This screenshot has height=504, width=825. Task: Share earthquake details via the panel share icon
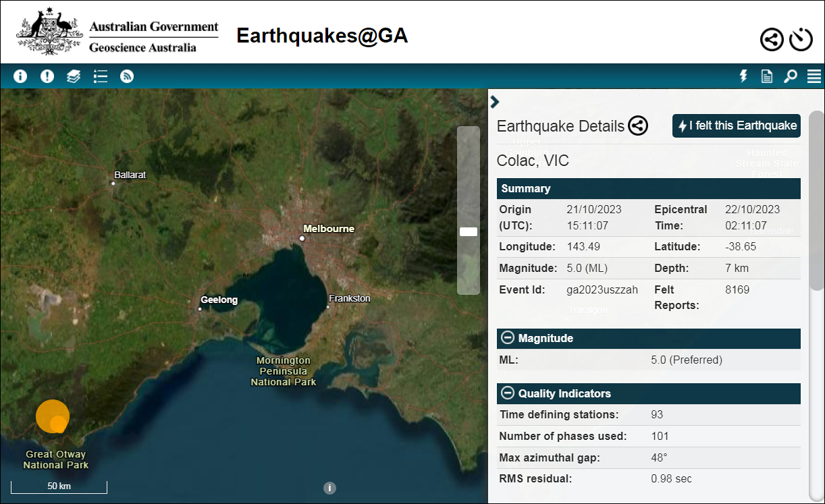coord(638,125)
